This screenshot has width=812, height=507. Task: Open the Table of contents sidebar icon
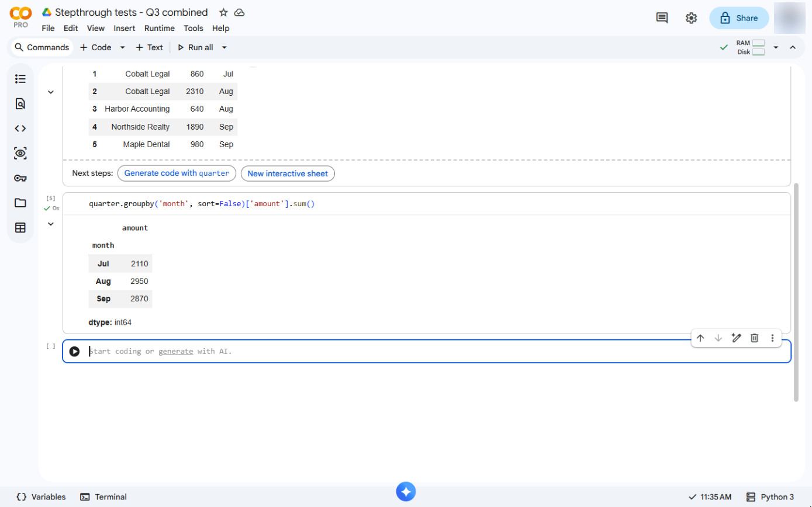click(x=20, y=79)
